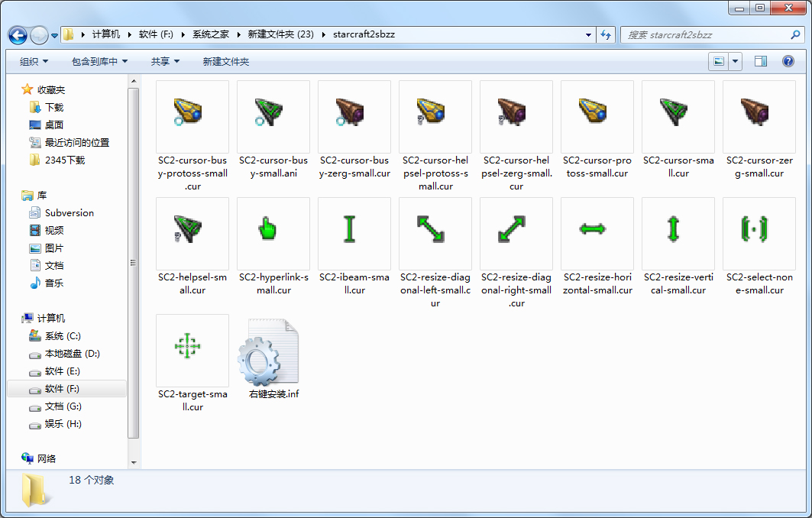The image size is (812, 518).
Task: Click 系统之家 in the address path
Action: (x=210, y=34)
